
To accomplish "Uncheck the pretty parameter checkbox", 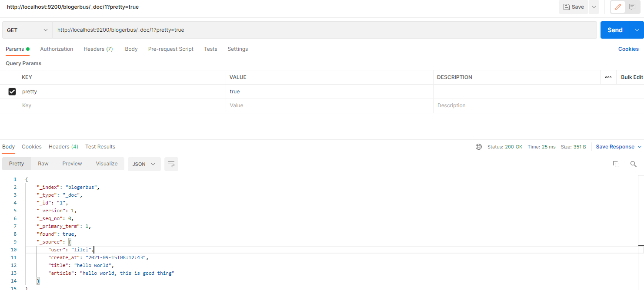I will (12, 92).
